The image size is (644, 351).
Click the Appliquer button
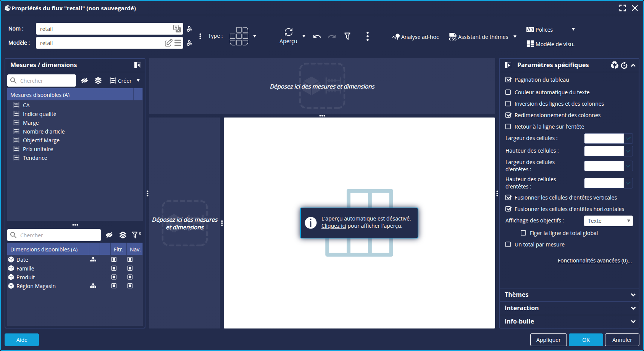point(548,340)
